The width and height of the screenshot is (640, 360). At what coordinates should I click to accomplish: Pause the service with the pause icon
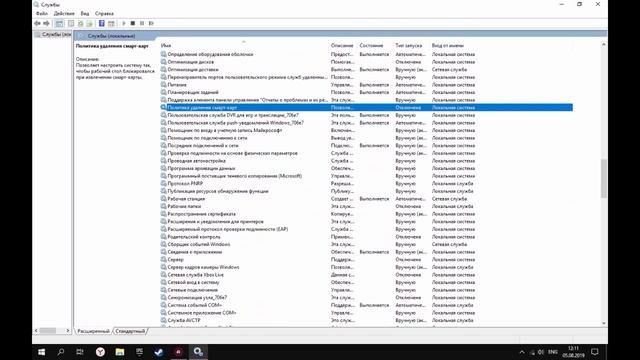click(x=142, y=23)
